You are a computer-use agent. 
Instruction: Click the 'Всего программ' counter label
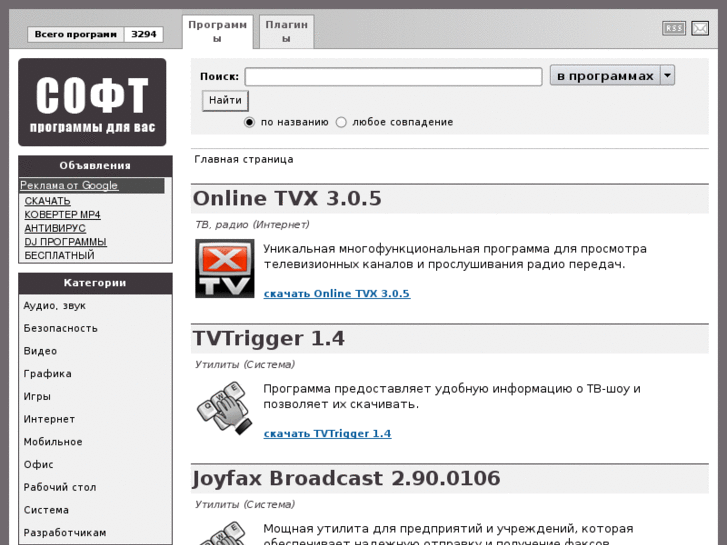coord(76,34)
